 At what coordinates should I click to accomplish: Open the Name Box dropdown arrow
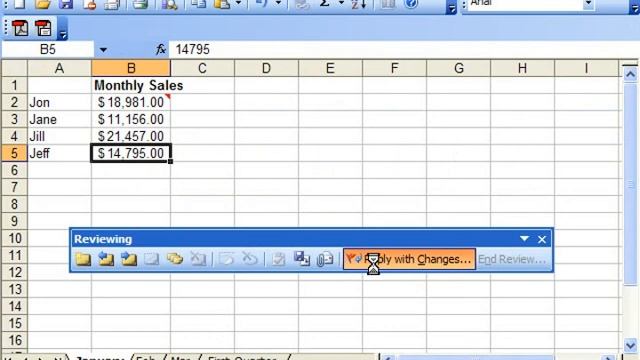pyautogui.click(x=103, y=50)
